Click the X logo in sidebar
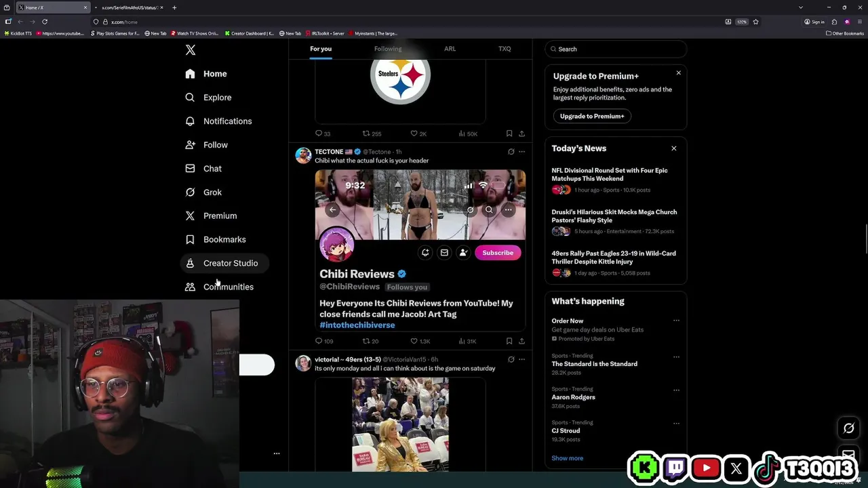868x488 pixels. [x=191, y=50]
